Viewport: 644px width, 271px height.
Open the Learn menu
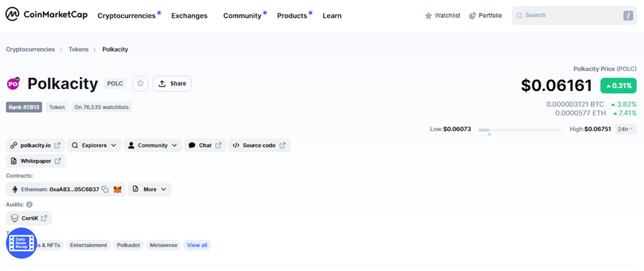click(x=332, y=16)
